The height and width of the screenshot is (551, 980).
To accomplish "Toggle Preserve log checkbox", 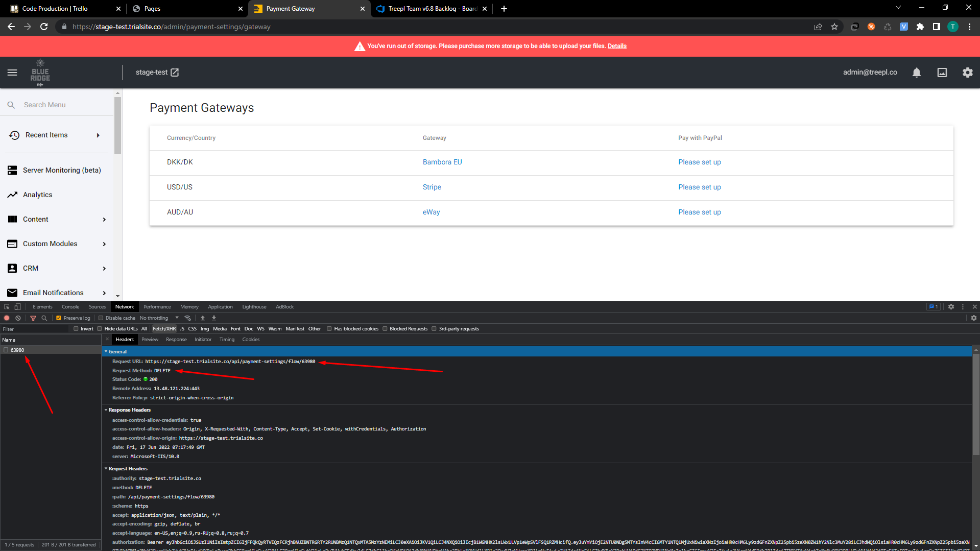I will 59,318.
